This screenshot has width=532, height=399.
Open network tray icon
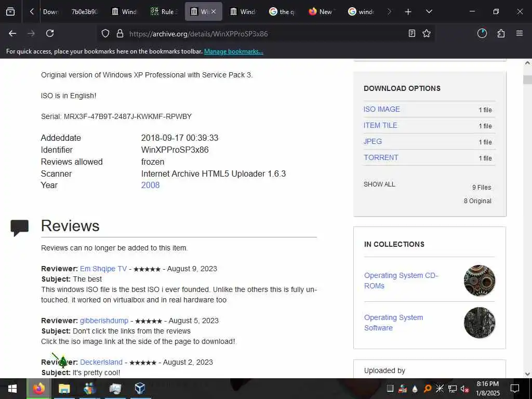coord(453,389)
